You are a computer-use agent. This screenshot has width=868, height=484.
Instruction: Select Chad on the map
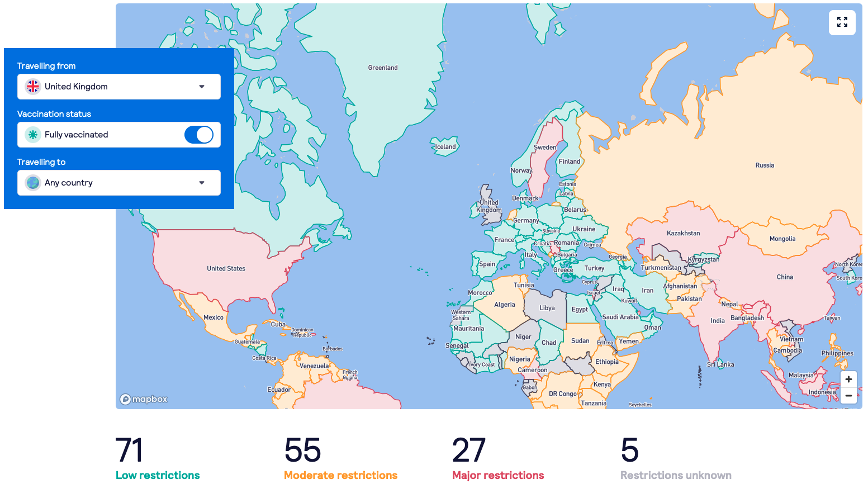(549, 343)
